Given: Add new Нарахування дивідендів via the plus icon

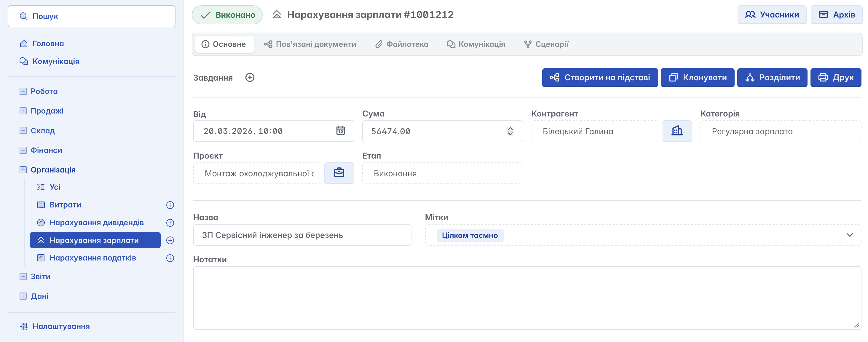Looking at the screenshot, I should [x=170, y=223].
